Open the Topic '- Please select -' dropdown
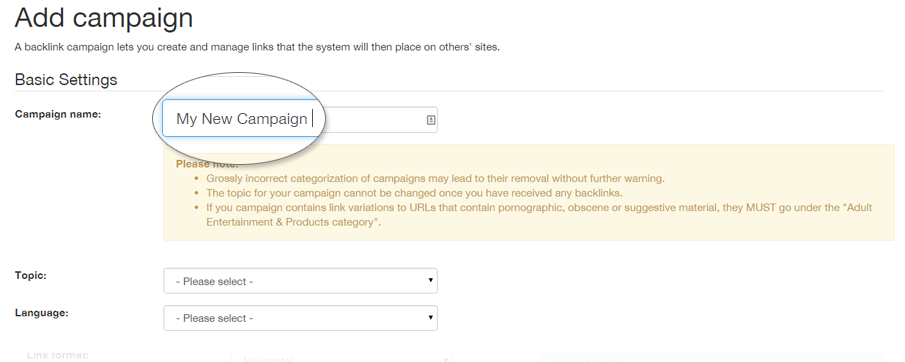This screenshot has height=362, width=905. click(300, 281)
